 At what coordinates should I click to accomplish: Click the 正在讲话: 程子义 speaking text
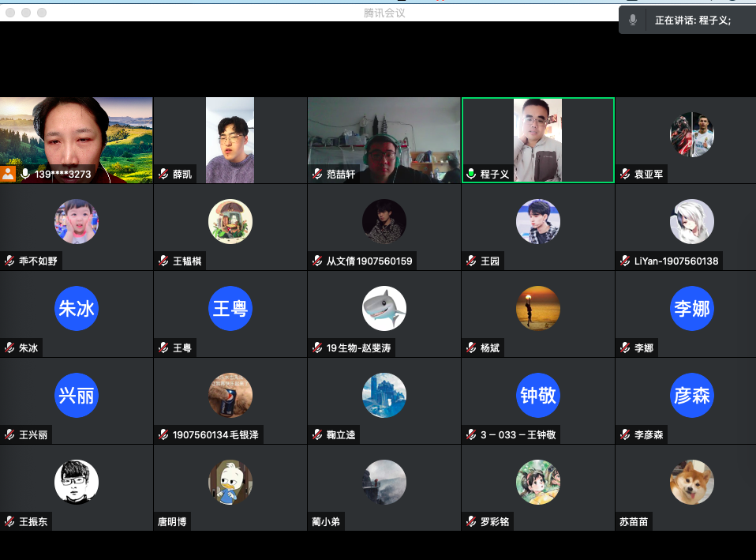click(x=693, y=21)
